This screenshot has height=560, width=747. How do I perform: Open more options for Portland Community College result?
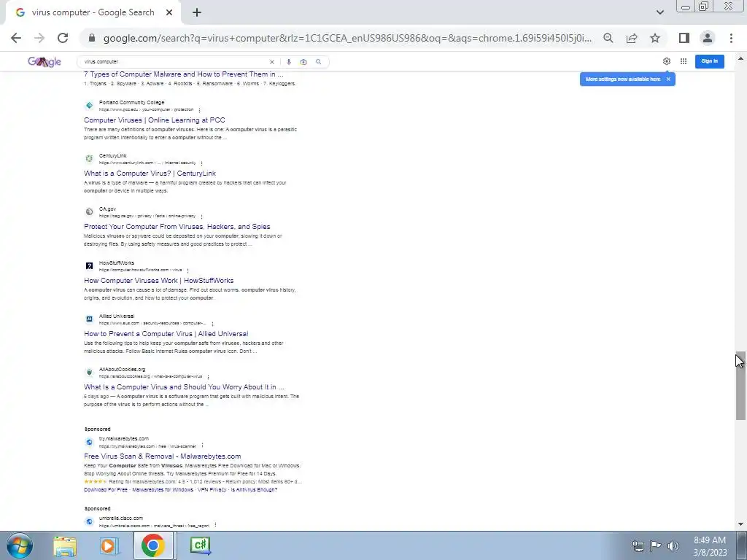199,110
